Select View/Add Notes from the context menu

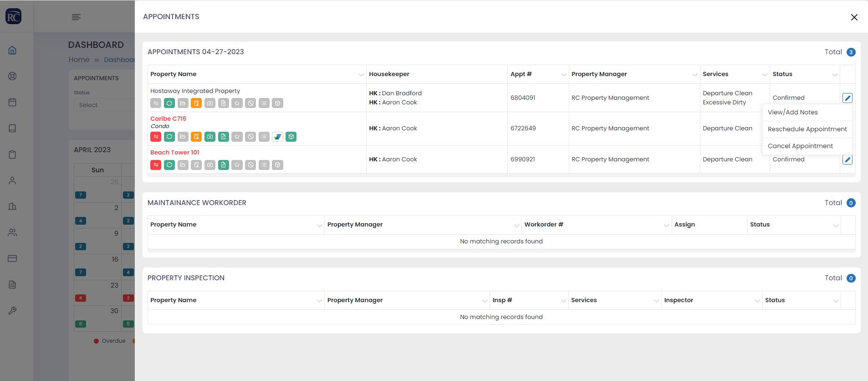click(x=792, y=112)
